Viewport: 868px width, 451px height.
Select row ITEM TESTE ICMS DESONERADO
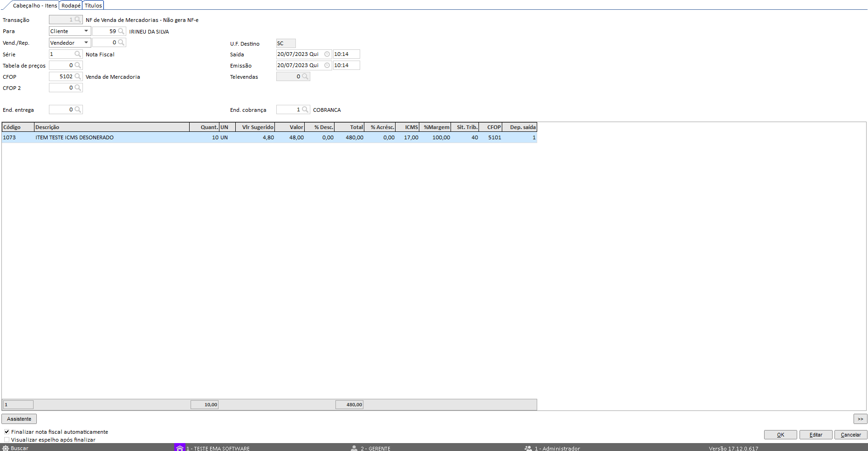coord(269,137)
